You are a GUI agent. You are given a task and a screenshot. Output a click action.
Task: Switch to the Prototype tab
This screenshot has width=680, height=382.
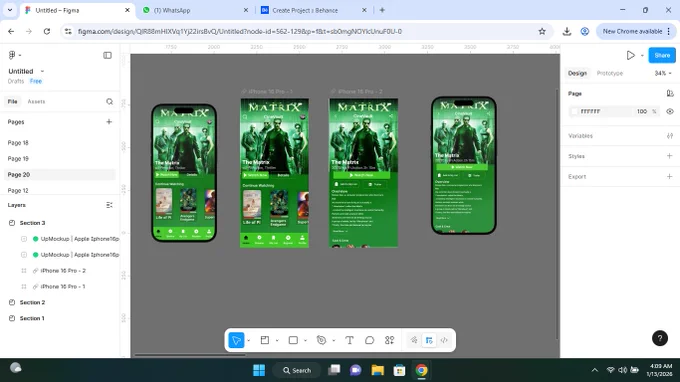610,73
